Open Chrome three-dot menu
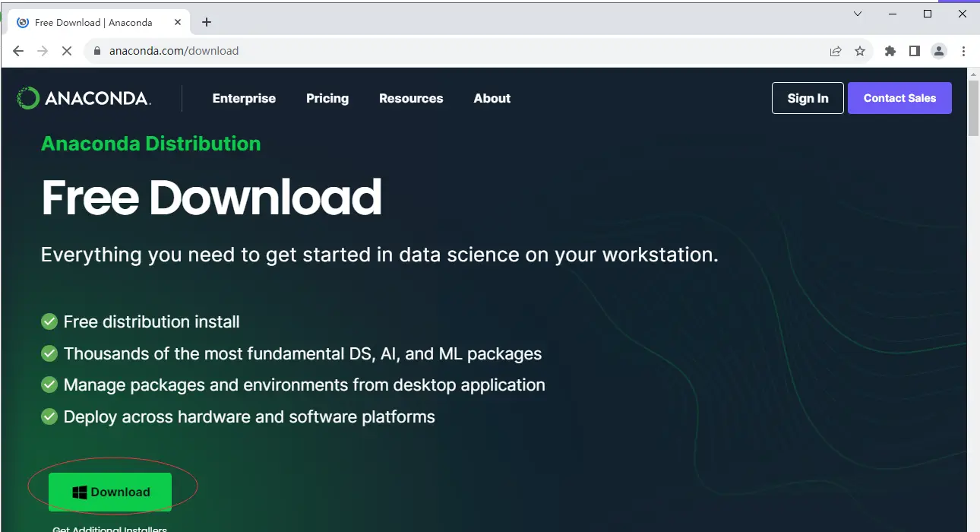Image resolution: width=980 pixels, height=532 pixels. pos(963,51)
